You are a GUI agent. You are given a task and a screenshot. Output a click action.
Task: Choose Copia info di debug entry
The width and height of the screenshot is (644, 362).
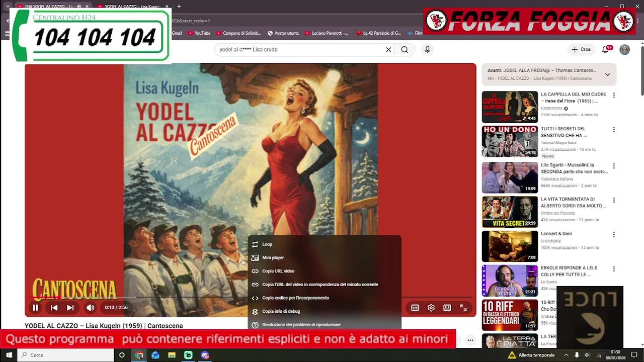point(325,311)
